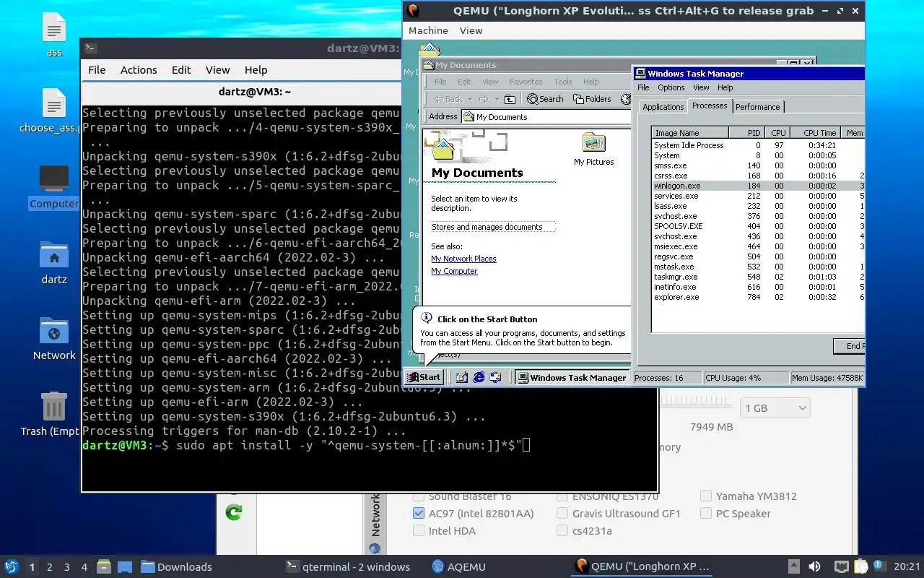Viewport: 924px width, 578px height.
Task: Uncheck AC97 (Intel 82801AA) sound card
Action: 418,514
